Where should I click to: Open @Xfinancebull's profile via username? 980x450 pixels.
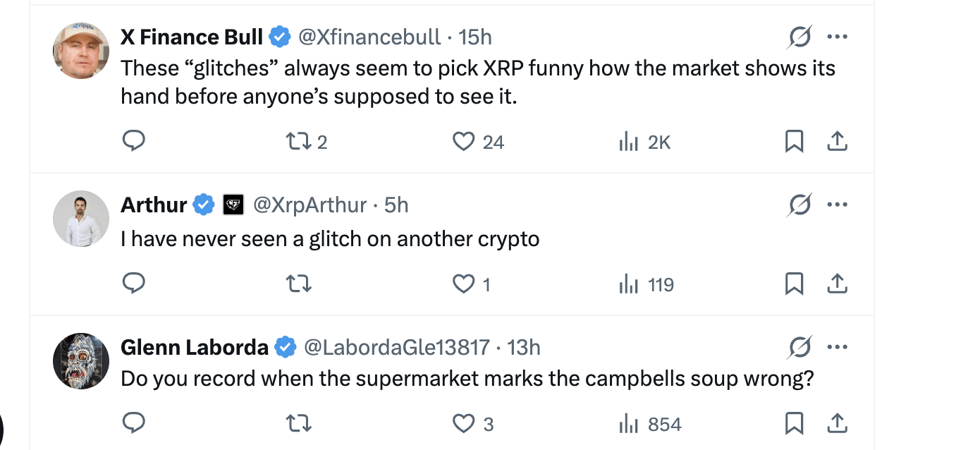371,37
